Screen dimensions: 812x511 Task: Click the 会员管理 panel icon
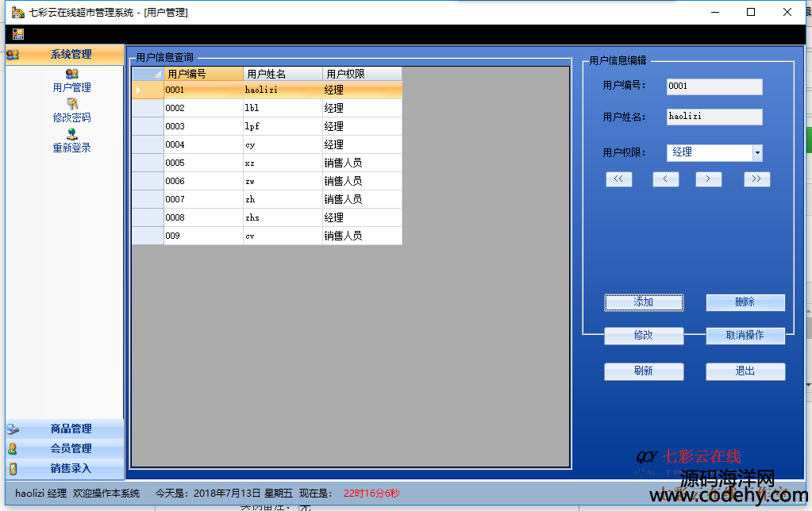(13, 448)
